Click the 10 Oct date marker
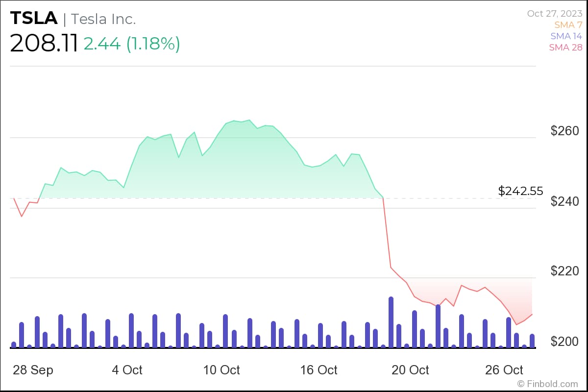 [x=221, y=370]
